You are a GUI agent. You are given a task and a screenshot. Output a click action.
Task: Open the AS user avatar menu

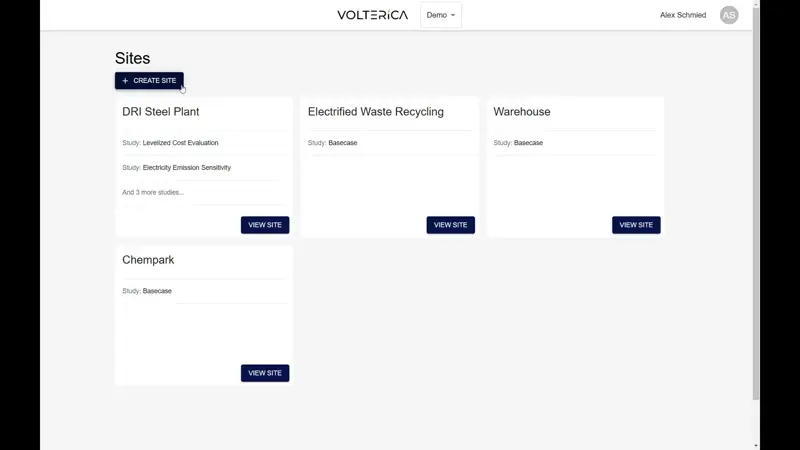pos(729,15)
